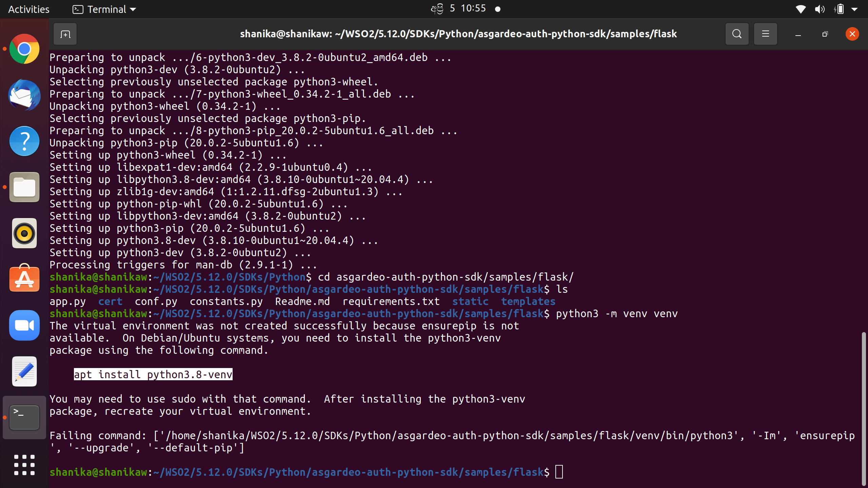Open the Activities overview
Viewport: 868px width, 488px height.
pos(29,9)
